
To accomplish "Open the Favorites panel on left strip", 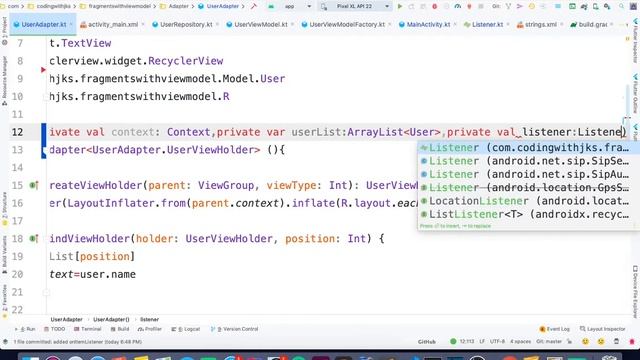I will click(4, 302).
